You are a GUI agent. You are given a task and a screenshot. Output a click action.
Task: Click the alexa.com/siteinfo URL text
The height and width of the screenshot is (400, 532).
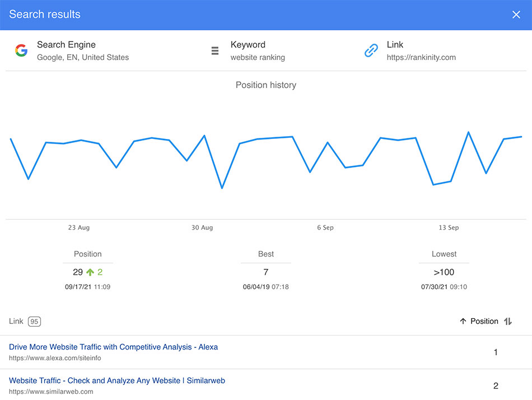[55, 358]
